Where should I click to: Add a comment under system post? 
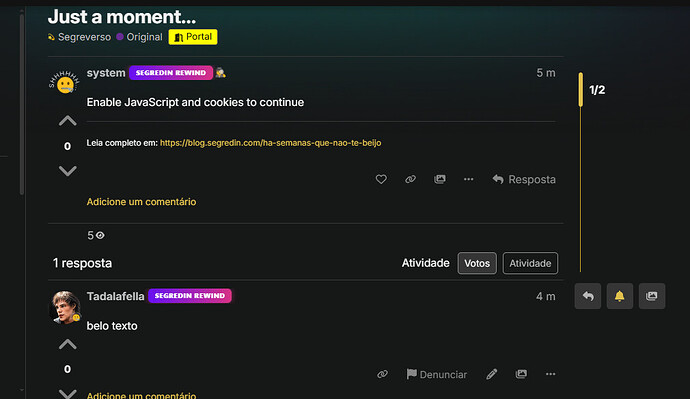[x=141, y=202]
